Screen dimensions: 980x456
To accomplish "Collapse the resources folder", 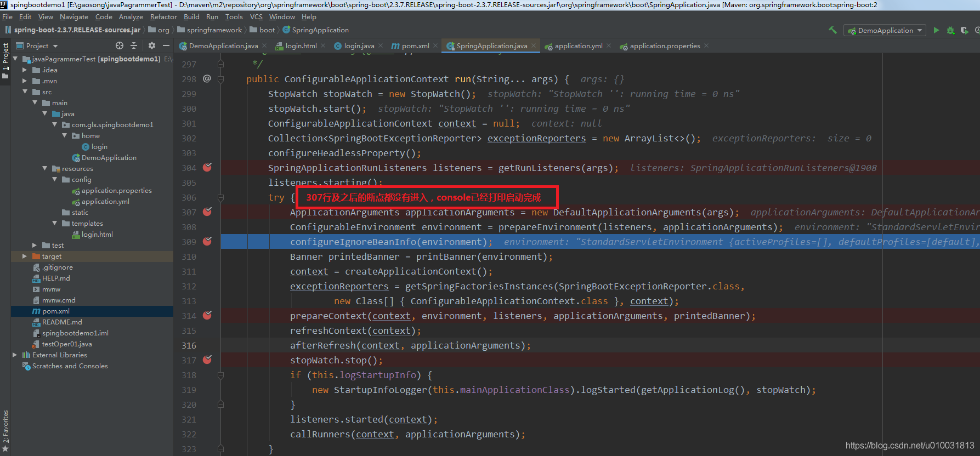I will pos(44,168).
